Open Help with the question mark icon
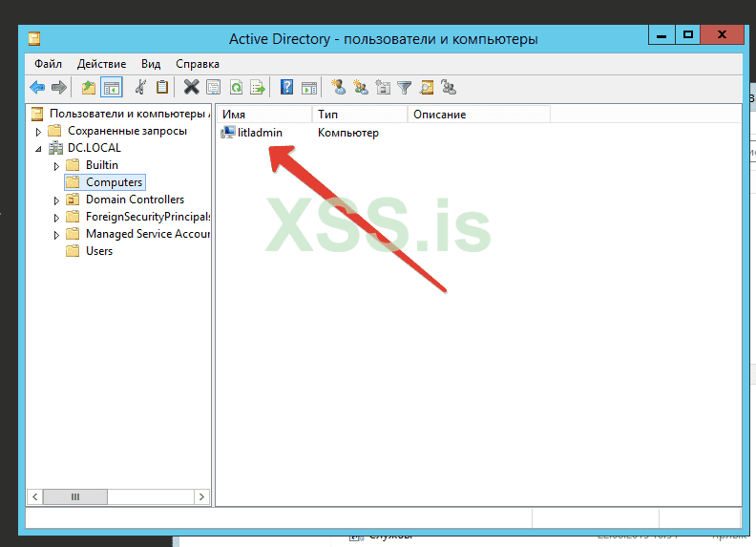 pyautogui.click(x=286, y=87)
